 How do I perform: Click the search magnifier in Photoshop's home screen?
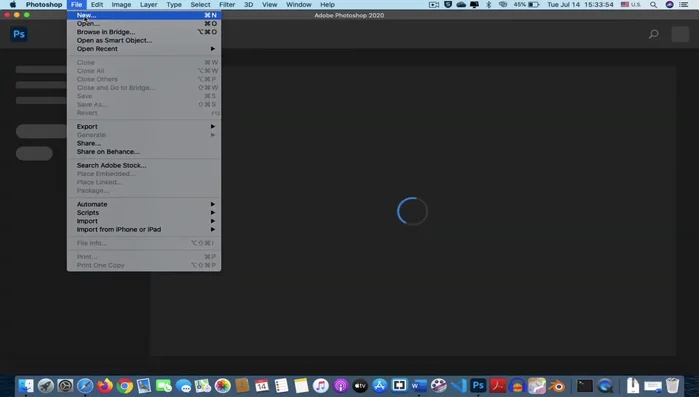pyautogui.click(x=654, y=34)
